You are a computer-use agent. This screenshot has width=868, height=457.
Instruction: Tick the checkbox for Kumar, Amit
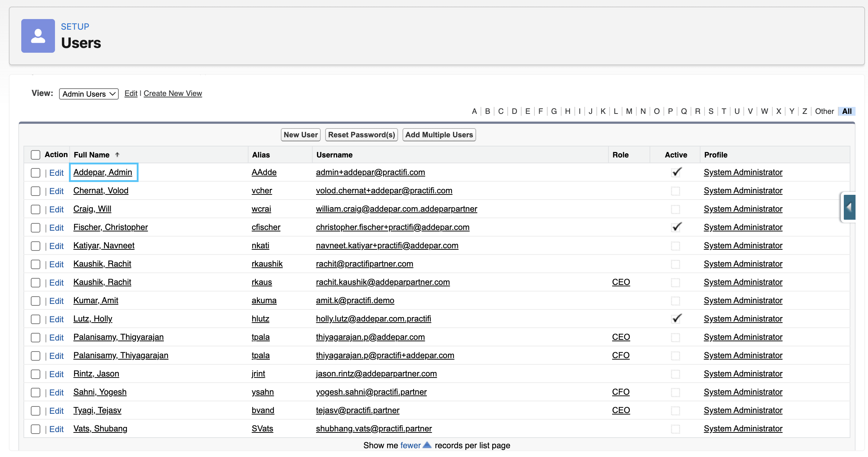point(36,301)
